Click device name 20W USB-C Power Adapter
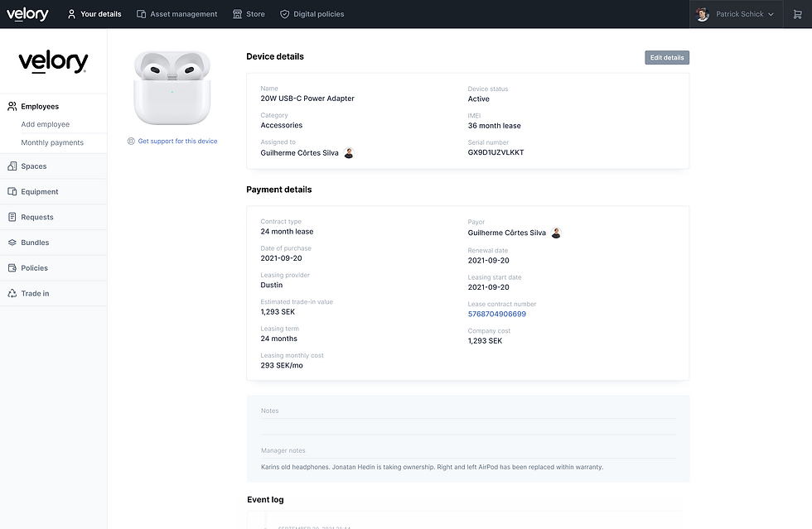 (x=307, y=99)
